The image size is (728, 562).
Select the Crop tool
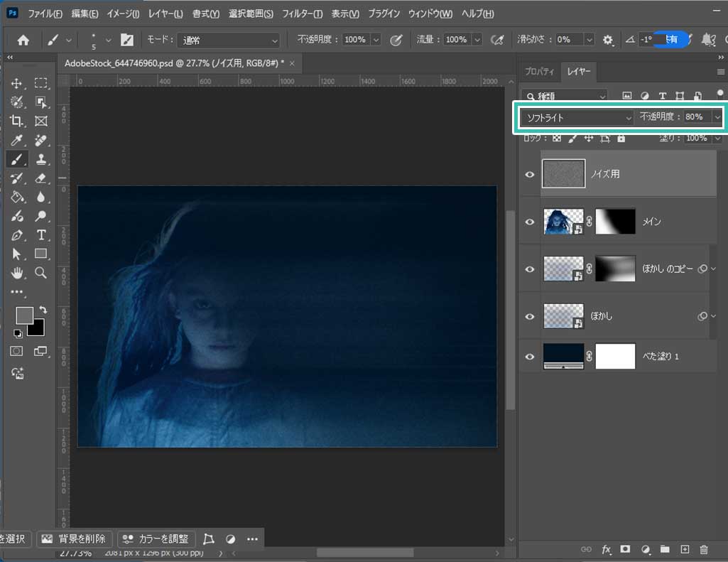17,121
